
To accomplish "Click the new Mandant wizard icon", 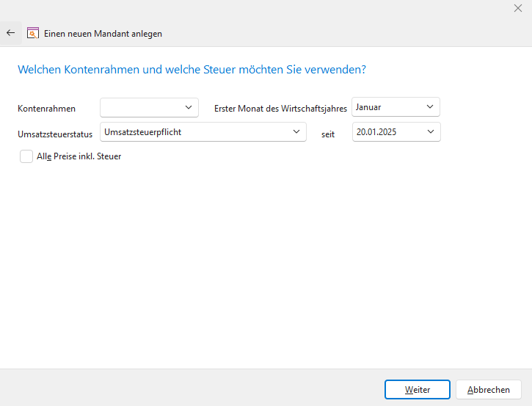I will [32, 33].
